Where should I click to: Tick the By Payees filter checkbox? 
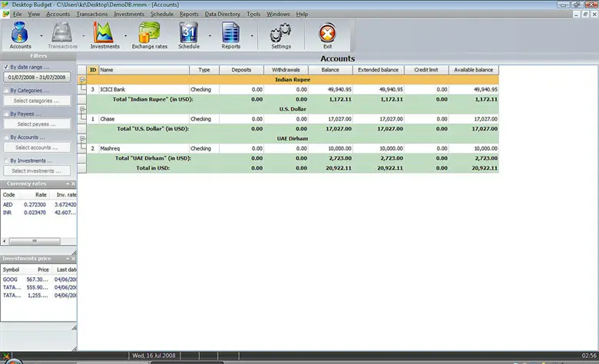[6, 114]
